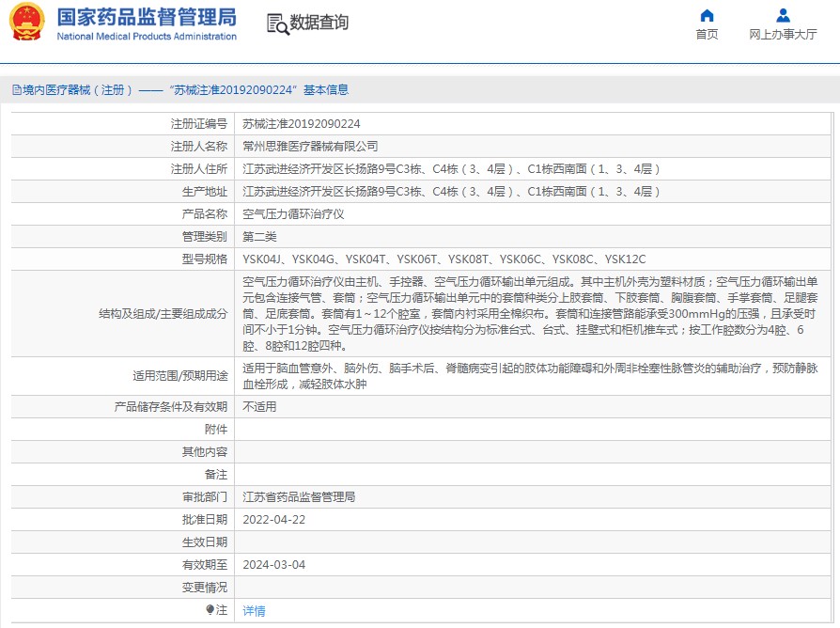Open the 详情 link in the last row
Screen dimensions: 840x628
pos(254,611)
